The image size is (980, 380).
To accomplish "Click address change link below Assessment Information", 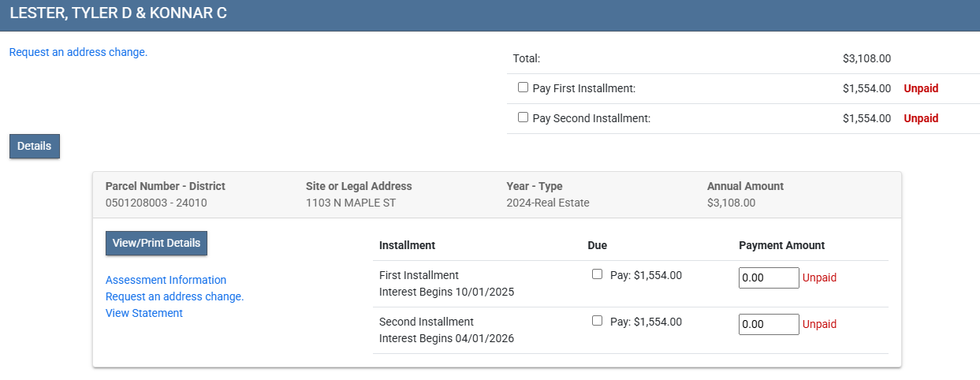I will click(174, 296).
